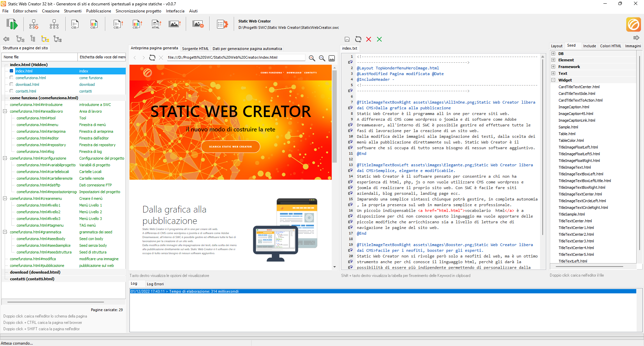Save the index.txt editor file
Viewport: 644px width, 346px height.
pyautogui.click(x=347, y=39)
